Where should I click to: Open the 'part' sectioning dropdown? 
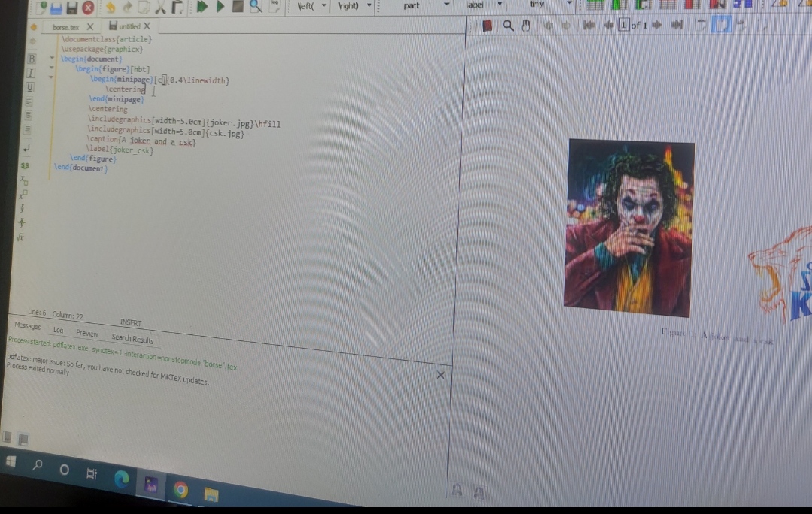click(x=447, y=5)
